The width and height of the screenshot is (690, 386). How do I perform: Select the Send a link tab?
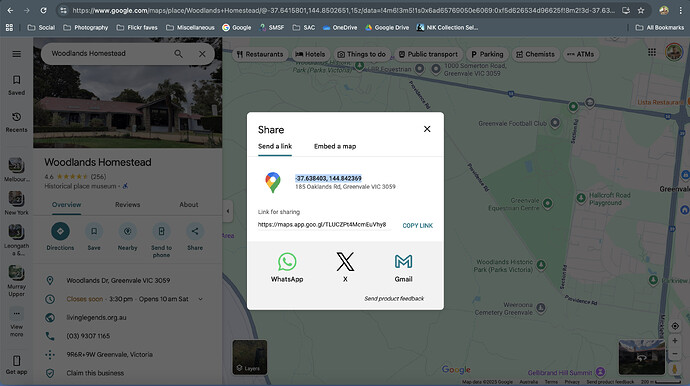[275, 146]
